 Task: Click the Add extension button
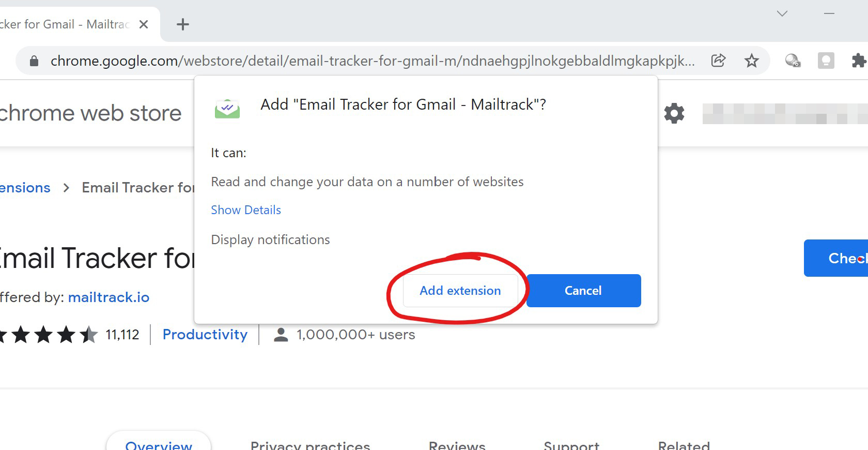[x=460, y=291]
